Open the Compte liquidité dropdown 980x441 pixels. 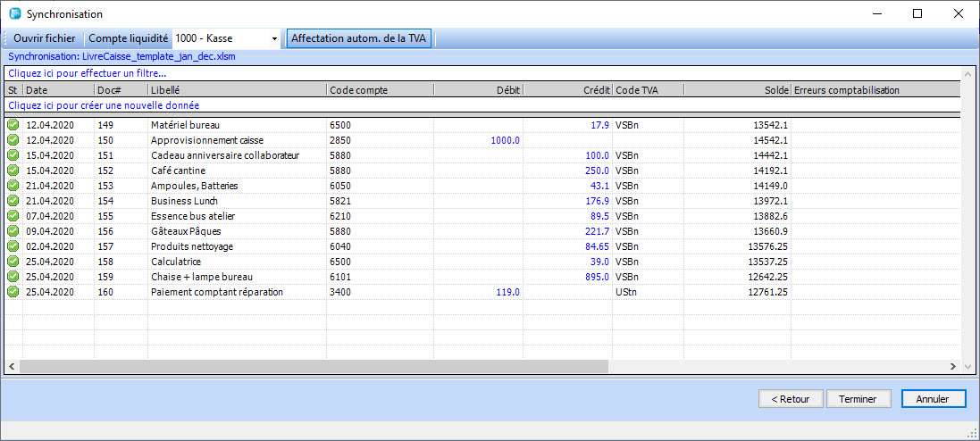click(274, 39)
